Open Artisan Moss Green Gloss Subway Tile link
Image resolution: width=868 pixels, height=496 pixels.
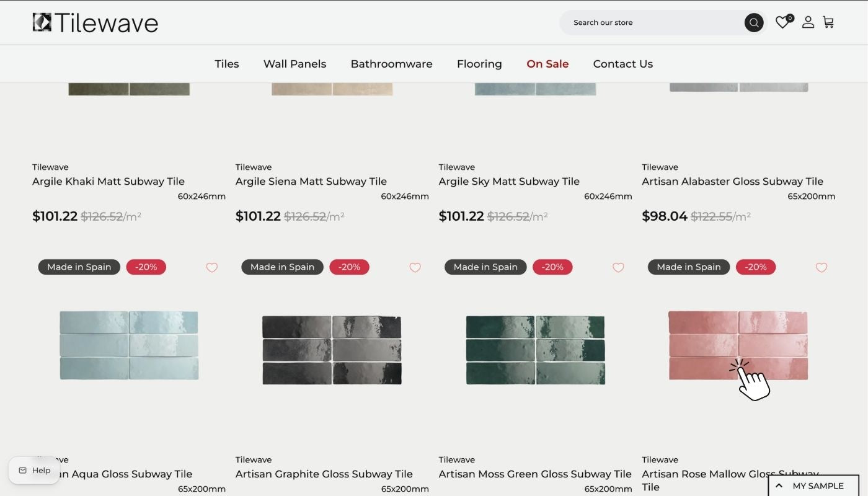[535, 474]
